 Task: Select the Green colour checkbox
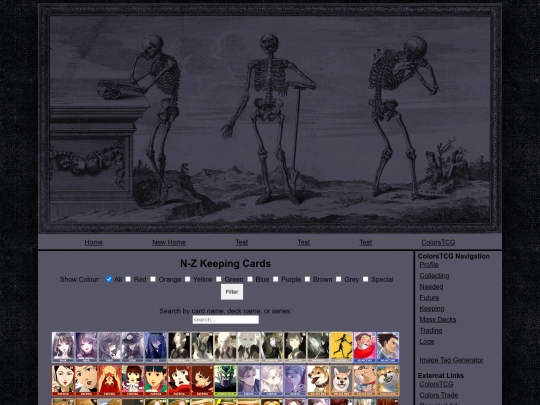[219, 279]
